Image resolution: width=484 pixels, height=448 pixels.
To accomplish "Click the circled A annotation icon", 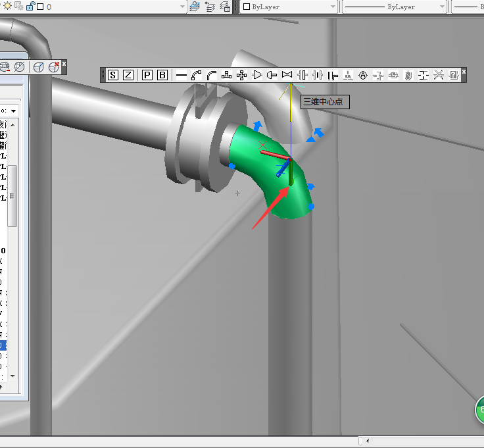I will (x=362, y=75).
